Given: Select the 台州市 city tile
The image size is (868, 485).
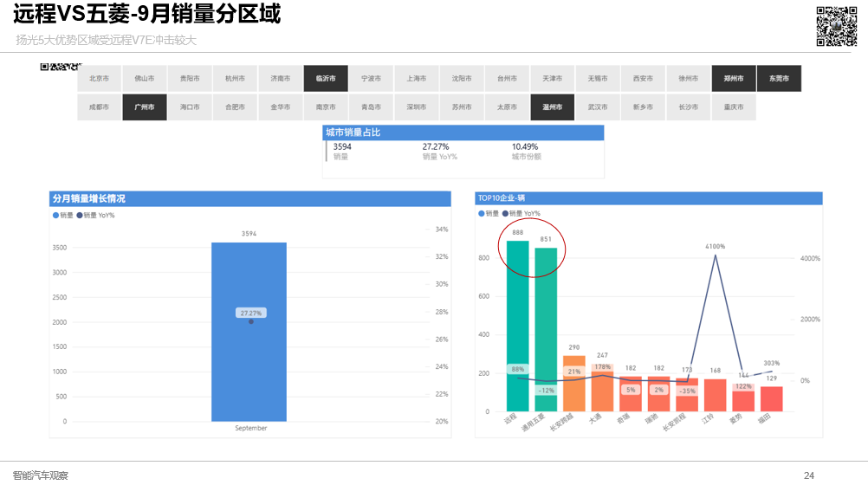Looking at the screenshot, I should (x=507, y=79).
